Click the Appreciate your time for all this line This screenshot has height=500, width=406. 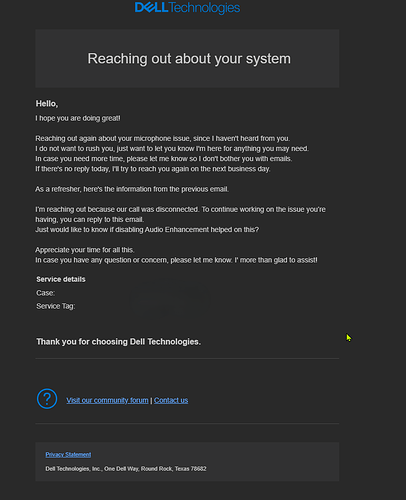point(85,250)
